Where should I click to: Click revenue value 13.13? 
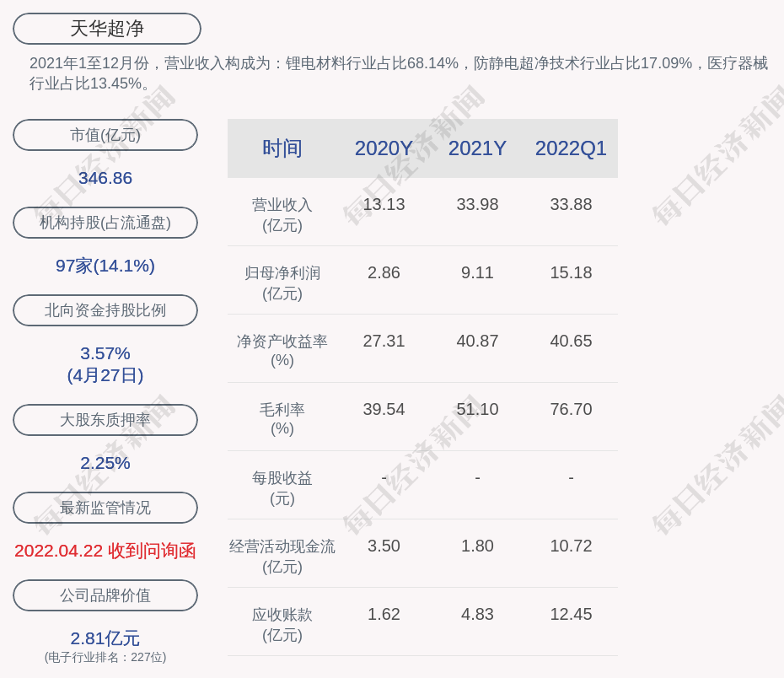coord(384,205)
